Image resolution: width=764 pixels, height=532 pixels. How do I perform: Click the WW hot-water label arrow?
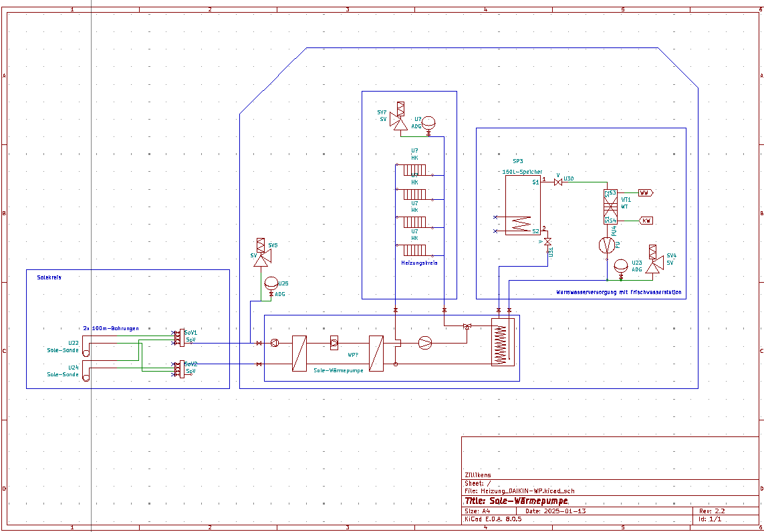[646, 192]
